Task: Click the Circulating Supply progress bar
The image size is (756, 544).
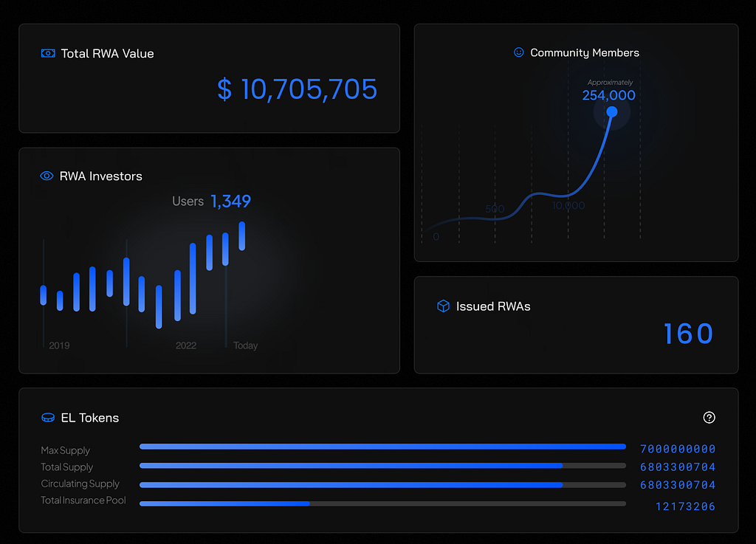Action: pyautogui.click(x=383, y=485)
